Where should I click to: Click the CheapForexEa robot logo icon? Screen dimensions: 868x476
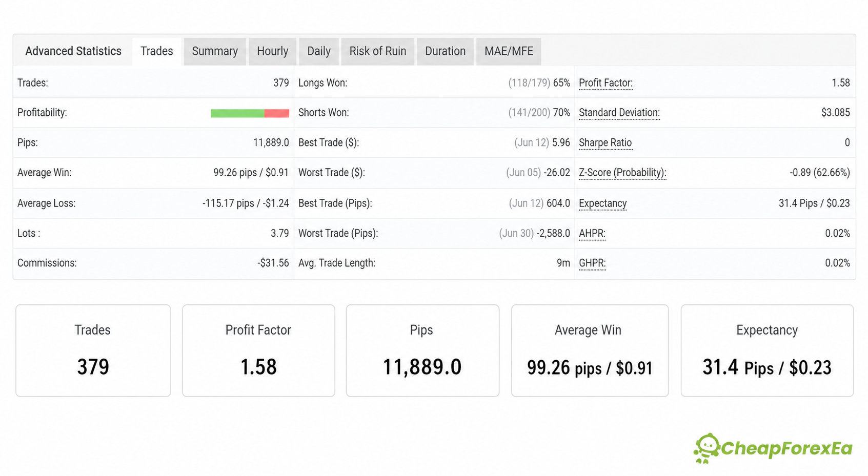(x=706, y=448)
